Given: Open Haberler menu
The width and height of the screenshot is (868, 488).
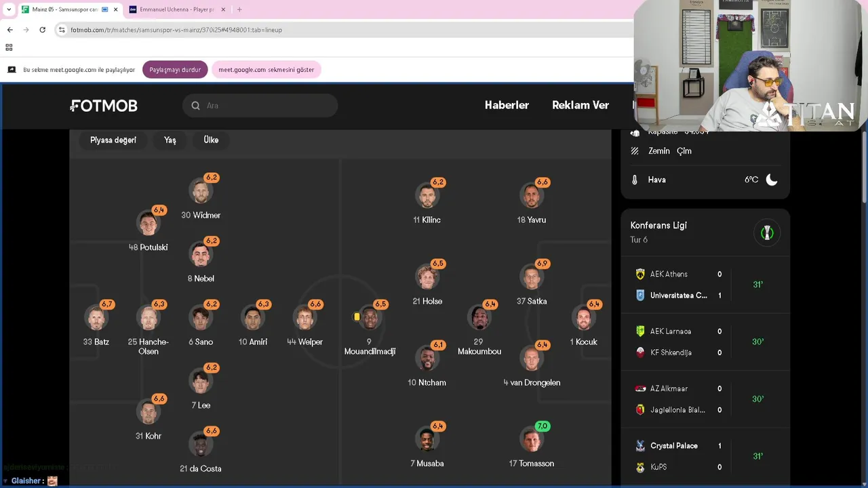Looking at the screenshot, I should (507, 105).
